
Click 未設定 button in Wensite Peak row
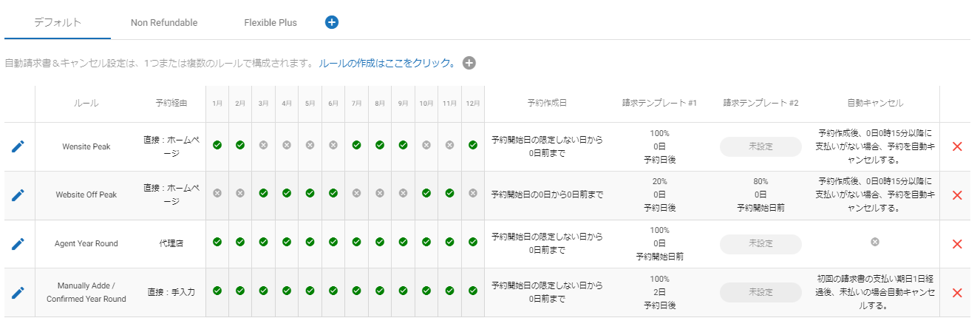(x=760, y=146)
